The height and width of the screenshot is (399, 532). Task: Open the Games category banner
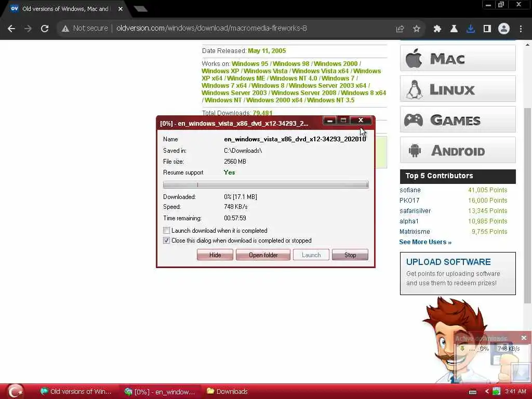click(457, 119)
